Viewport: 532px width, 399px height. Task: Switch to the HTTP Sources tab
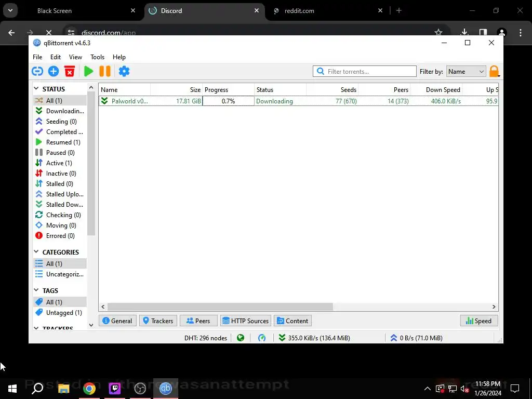(x=246, y=321)
